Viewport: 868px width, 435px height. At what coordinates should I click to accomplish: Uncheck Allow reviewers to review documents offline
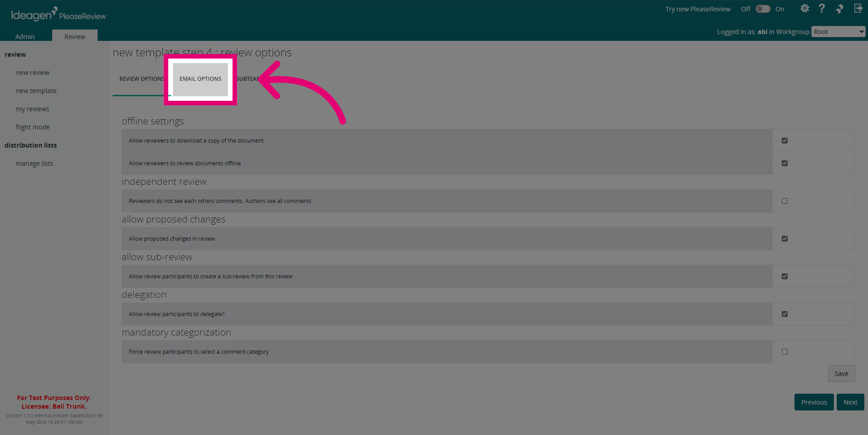click(784, 163)
